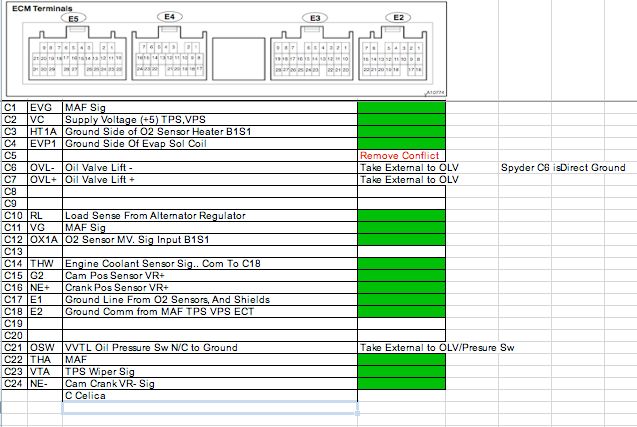Select cell C1 pin label

coord(15,108)
